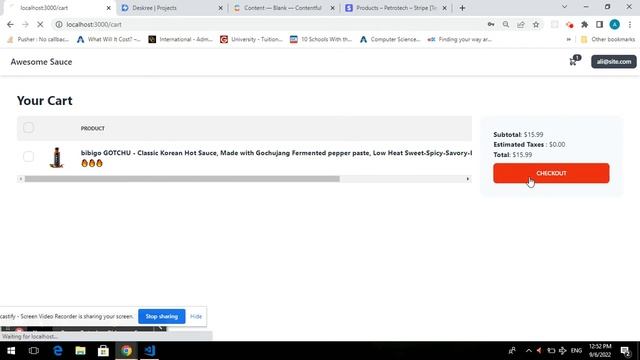Open the Computer Science bookmark
This screenshot has height=360, width=640.
coord(390,39)
